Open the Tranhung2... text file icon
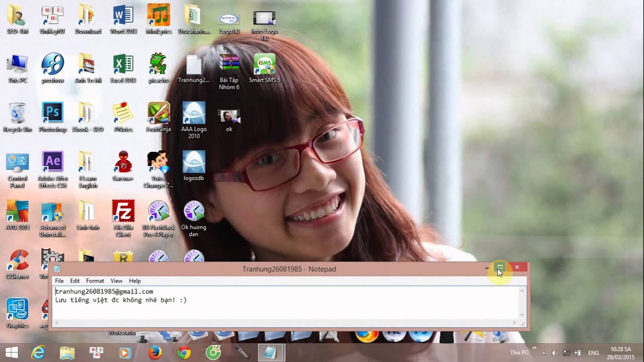Viewport: 644px width, 362px height. pos(194,68)
